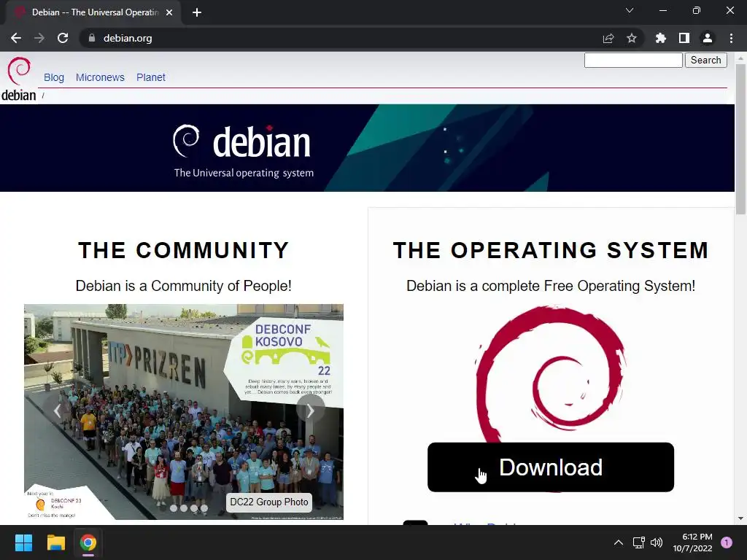The width and height of the screenshot is (747, 560).
Task: Open the Extensions puzzle icon
Action: (x=660, y=38)
